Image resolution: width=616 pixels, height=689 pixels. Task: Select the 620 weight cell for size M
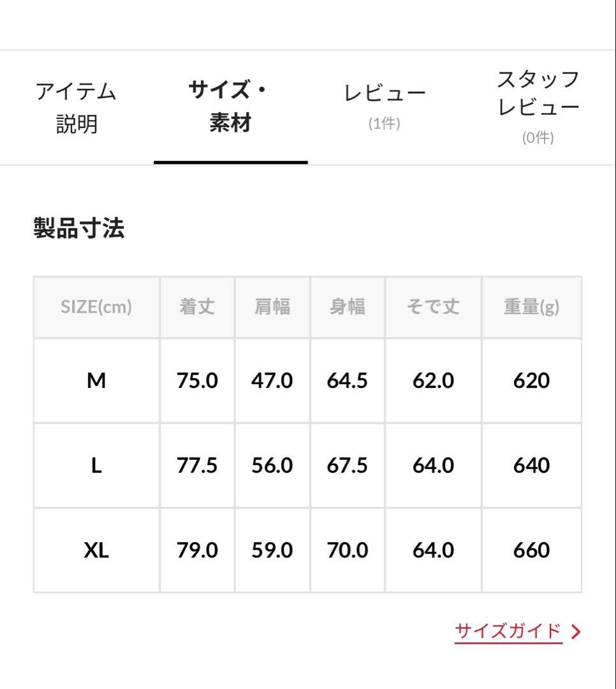click(530, 380)
